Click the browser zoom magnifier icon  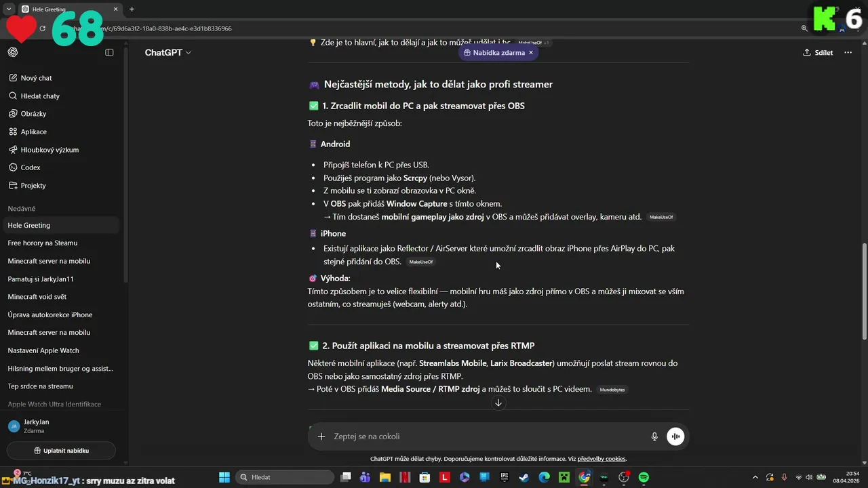[x=804, y=28]
